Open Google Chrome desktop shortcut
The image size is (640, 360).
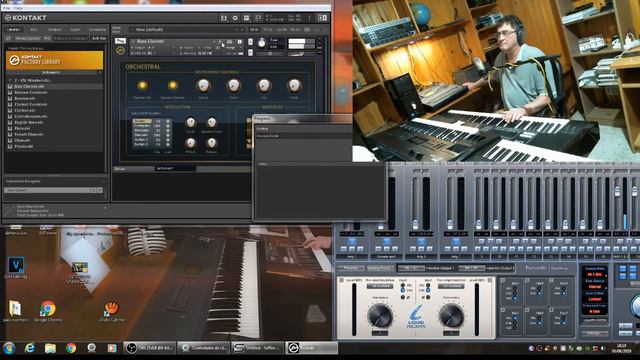point(48,311)
